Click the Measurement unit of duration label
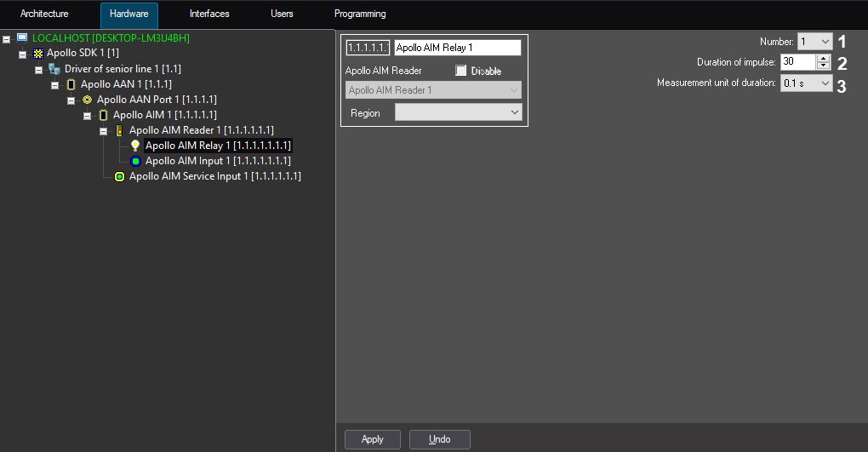 point(717,83)
